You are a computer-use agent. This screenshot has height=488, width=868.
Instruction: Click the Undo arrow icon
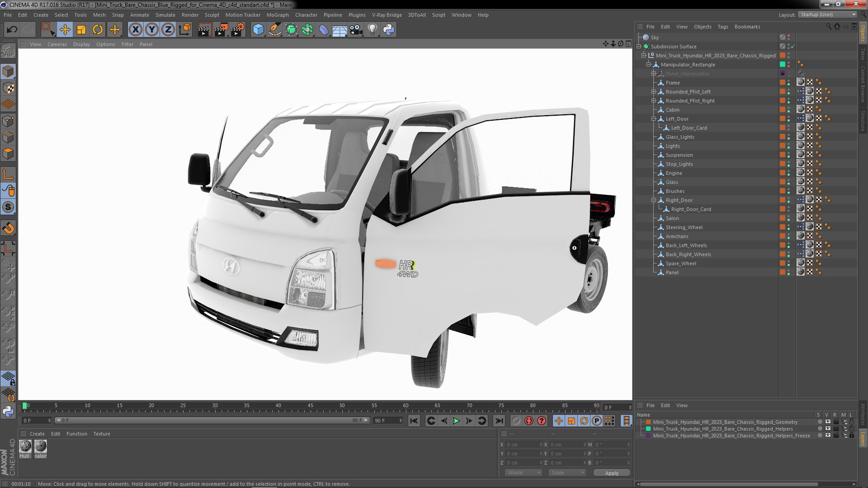click(x=12, y=30)
